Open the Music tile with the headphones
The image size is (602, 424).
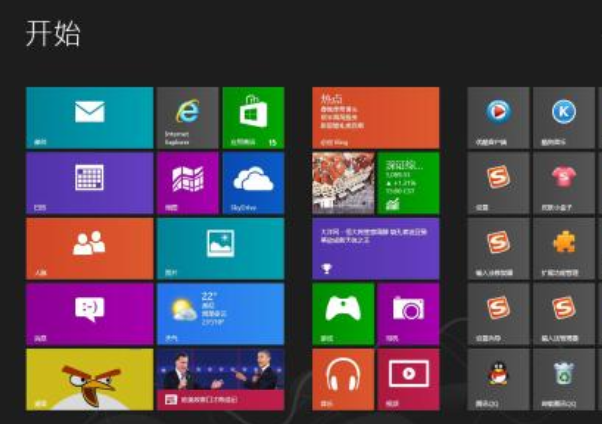point(343,379)
